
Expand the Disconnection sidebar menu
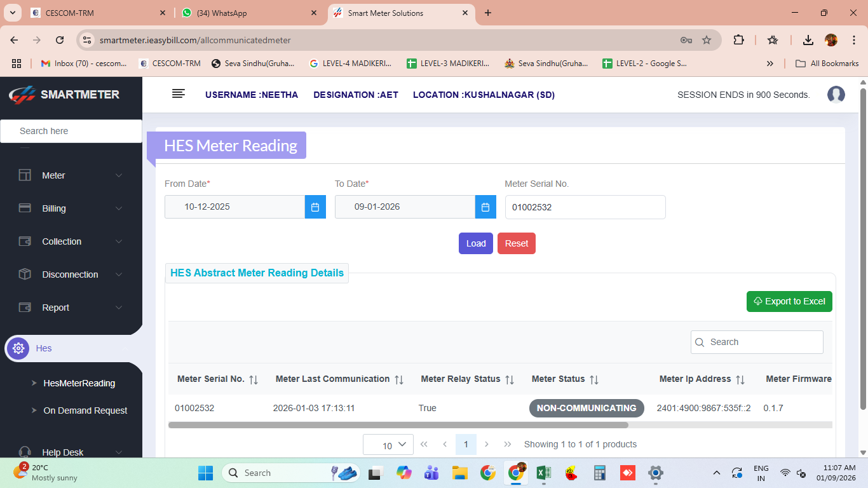coord(71,274)
